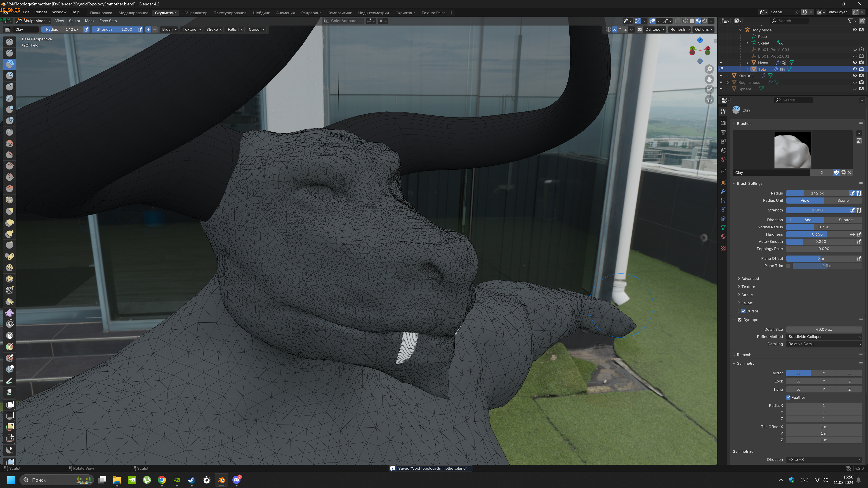Switch to the Texture Paint workspace tab
Image resolution: width=868 pixels, height=488 pixels.
(433, 13)
